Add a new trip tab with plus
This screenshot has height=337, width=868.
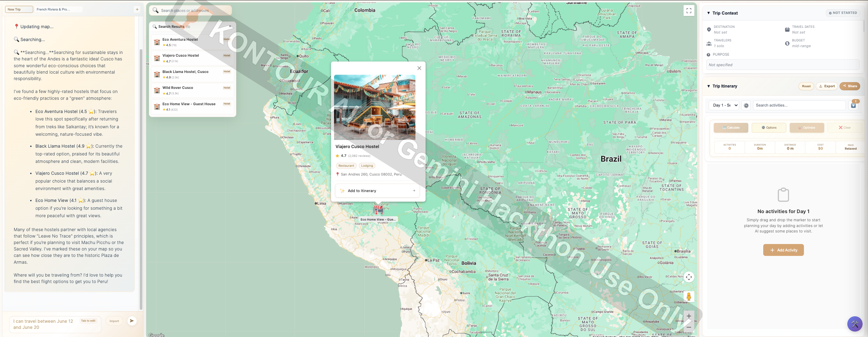pos(137,10)
